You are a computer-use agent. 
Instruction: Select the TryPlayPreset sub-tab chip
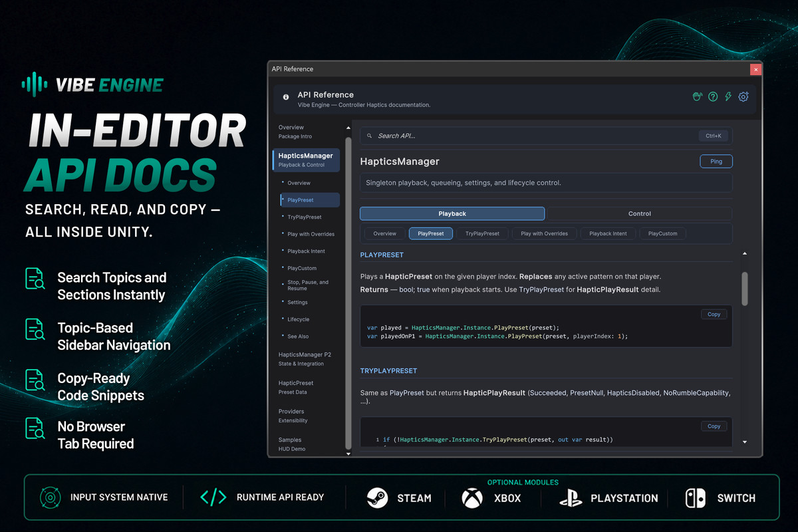(482, 233)
